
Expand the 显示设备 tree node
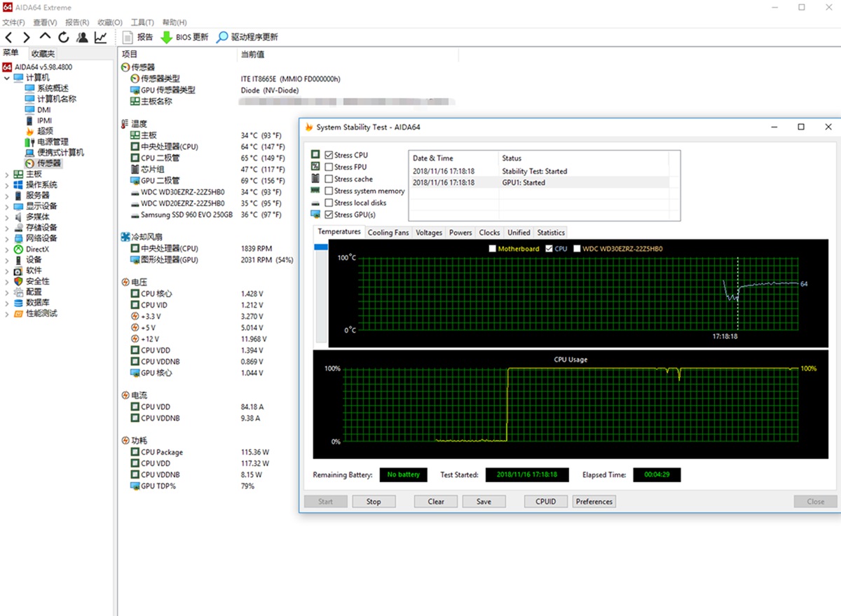click(x=7, y=206)
